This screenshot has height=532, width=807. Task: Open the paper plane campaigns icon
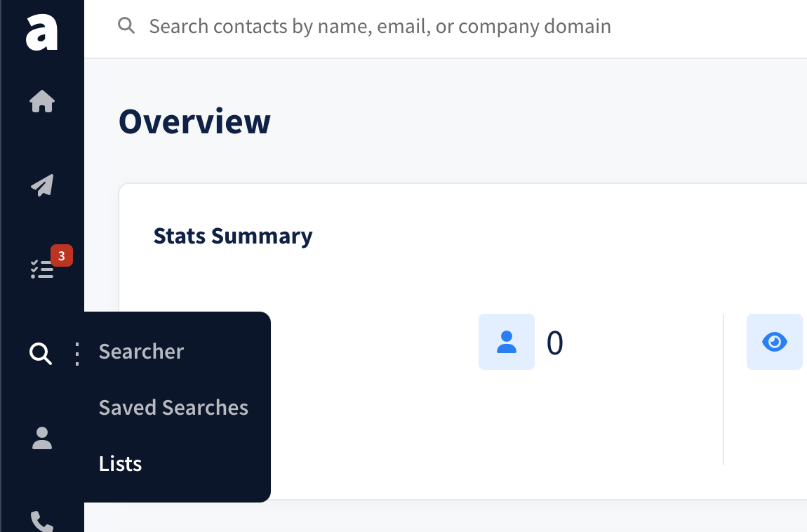click(42, 185)
